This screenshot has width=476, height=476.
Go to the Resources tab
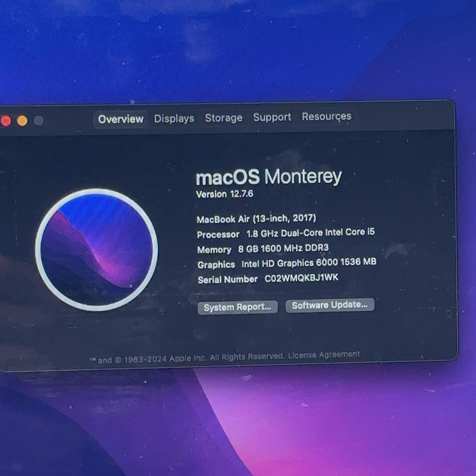click(x=327, y=116)
